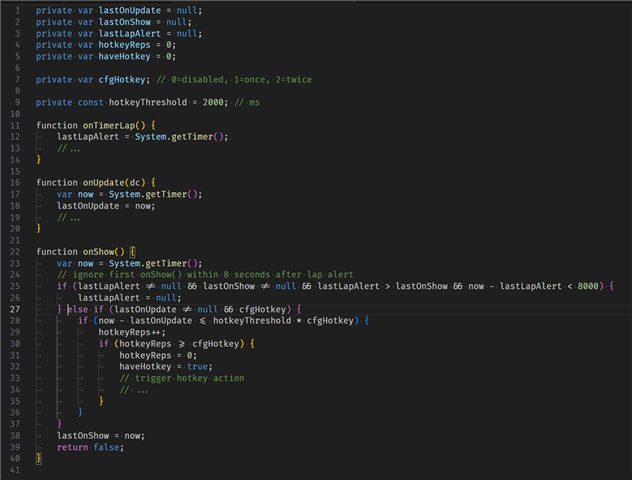The height and width of the screenshot is (480, 632).
Task: Click 'lastLapAlert = null' on line 26
Action: (x=127, y=298)
